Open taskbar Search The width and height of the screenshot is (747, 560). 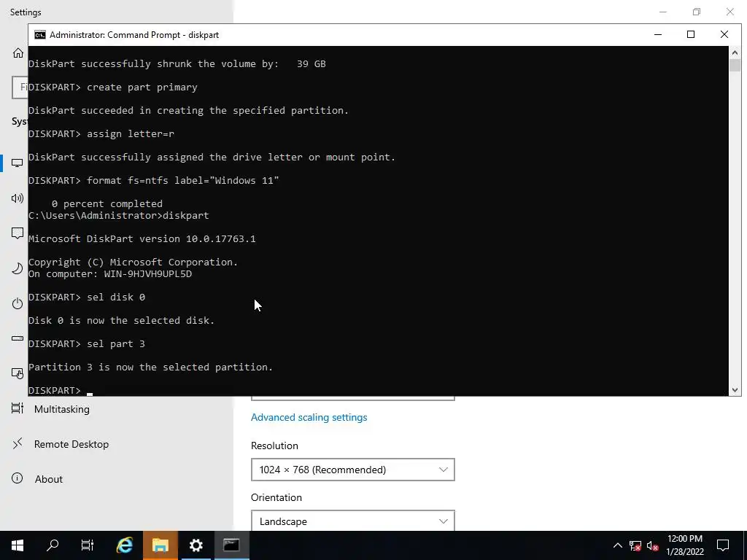coord(53,545)
